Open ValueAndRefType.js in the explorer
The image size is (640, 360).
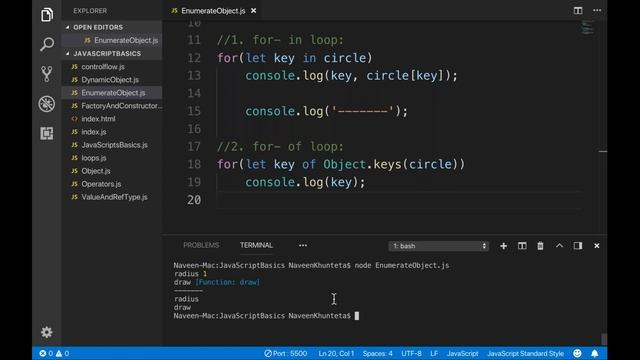coord(112,197)
